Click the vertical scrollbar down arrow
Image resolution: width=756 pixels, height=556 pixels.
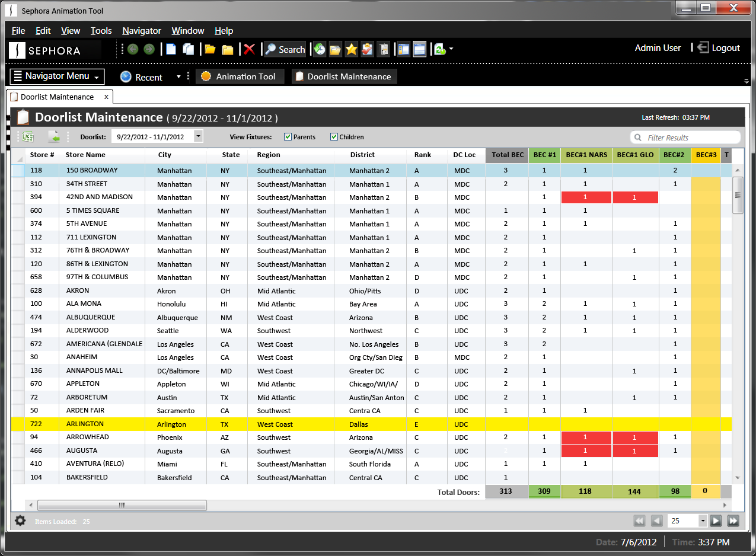click(738, 477)
